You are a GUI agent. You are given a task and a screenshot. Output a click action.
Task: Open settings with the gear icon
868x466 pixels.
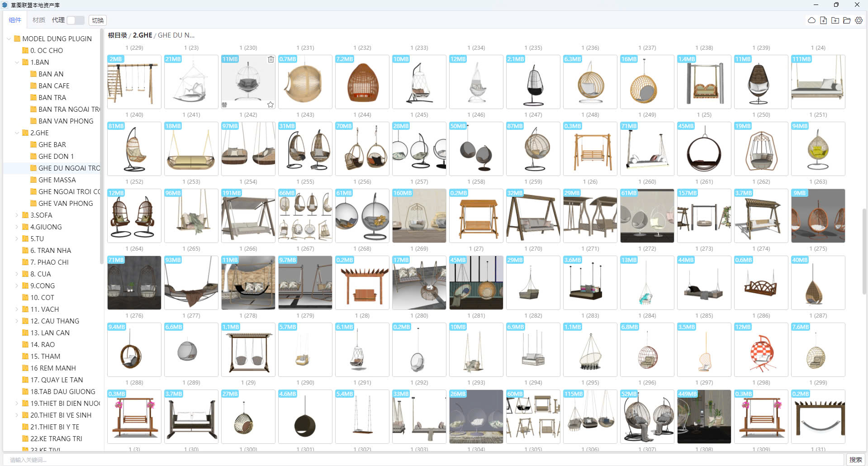(x=859, y=20)
